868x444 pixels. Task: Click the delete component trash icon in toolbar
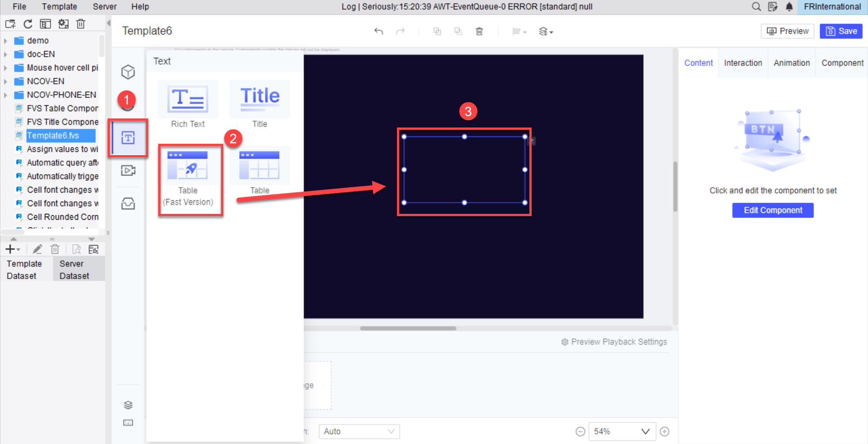(479, 31)
